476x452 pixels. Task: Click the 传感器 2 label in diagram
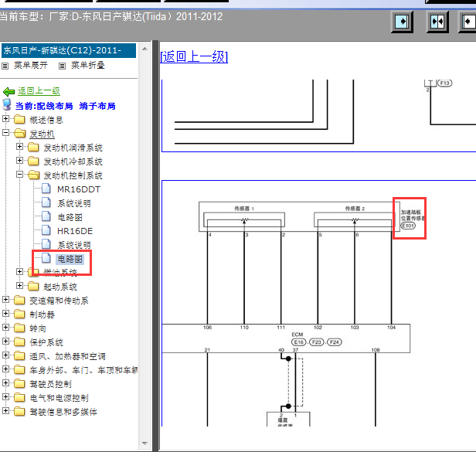point(355,209)
